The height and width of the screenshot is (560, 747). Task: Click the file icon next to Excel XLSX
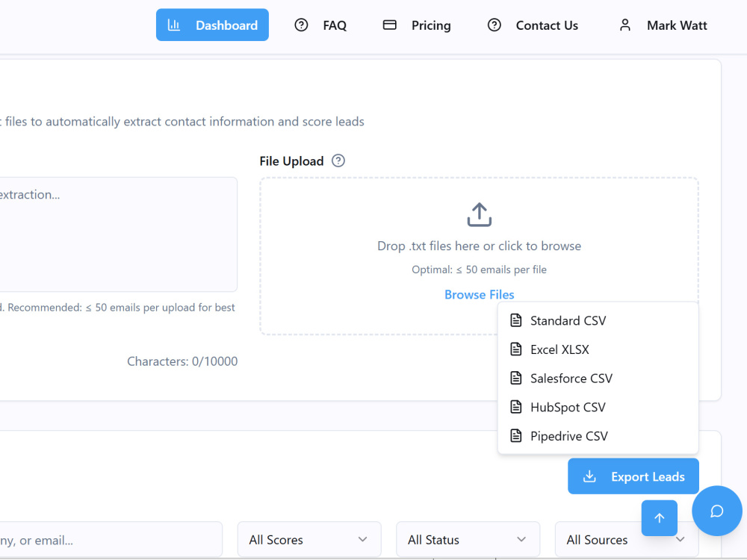tap(516, 349)
